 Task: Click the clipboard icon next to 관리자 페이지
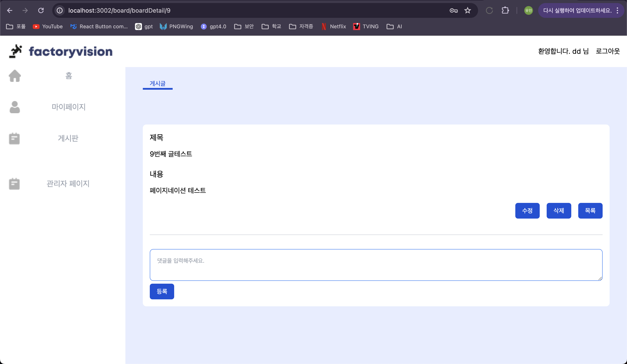pyautogui.click(x=14, y=184)
